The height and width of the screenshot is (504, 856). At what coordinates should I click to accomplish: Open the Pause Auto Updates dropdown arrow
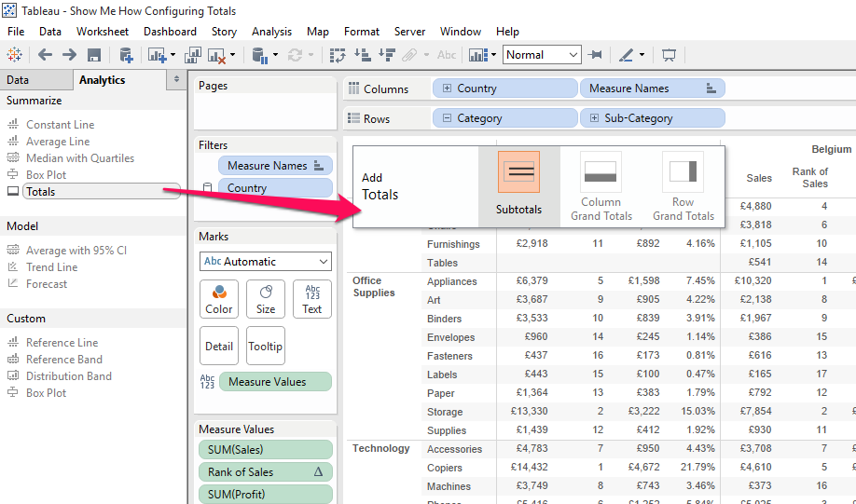tap(275, 55)
